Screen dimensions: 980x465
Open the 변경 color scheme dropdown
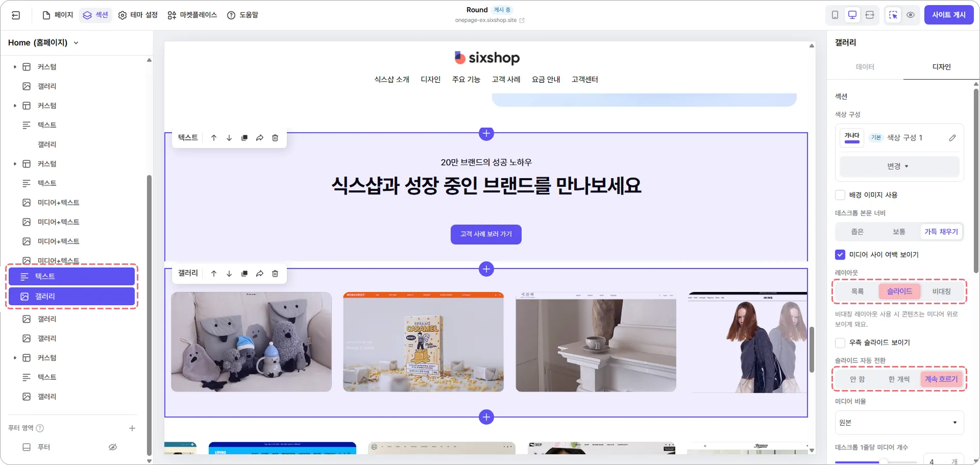899,166
